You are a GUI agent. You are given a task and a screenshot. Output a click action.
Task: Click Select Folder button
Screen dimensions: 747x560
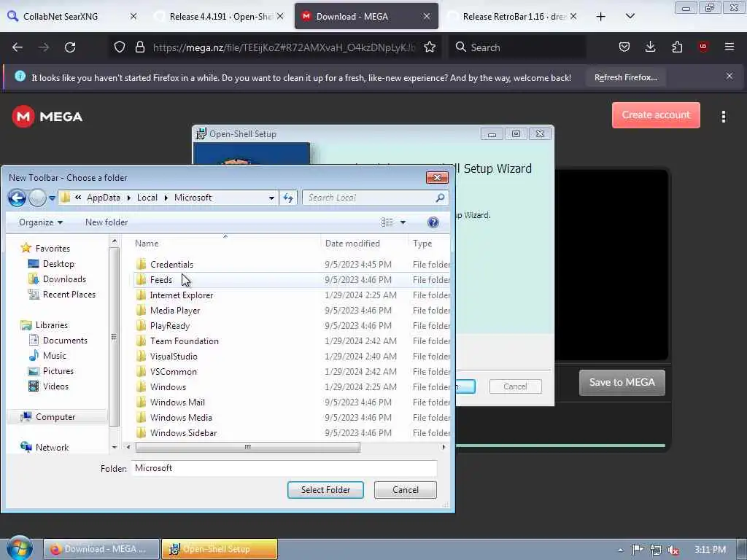(325, 490)
